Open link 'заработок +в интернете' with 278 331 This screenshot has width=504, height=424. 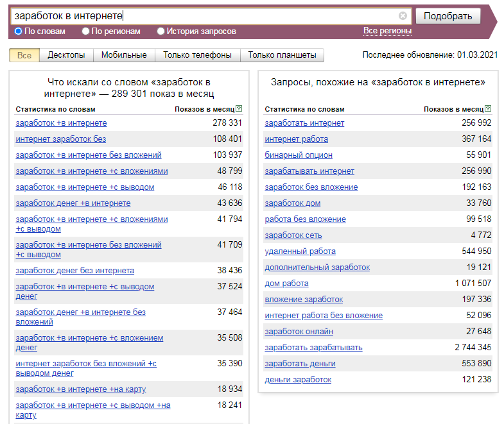(61, 123)
